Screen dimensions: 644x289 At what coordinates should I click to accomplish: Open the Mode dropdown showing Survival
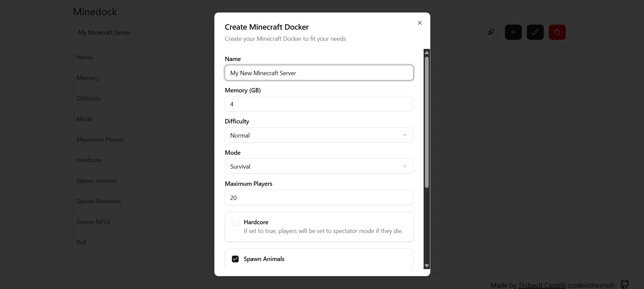319,166
